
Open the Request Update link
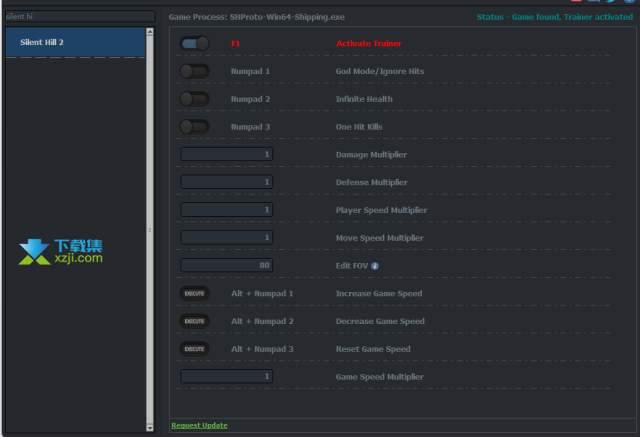click(x=199, y=425)
